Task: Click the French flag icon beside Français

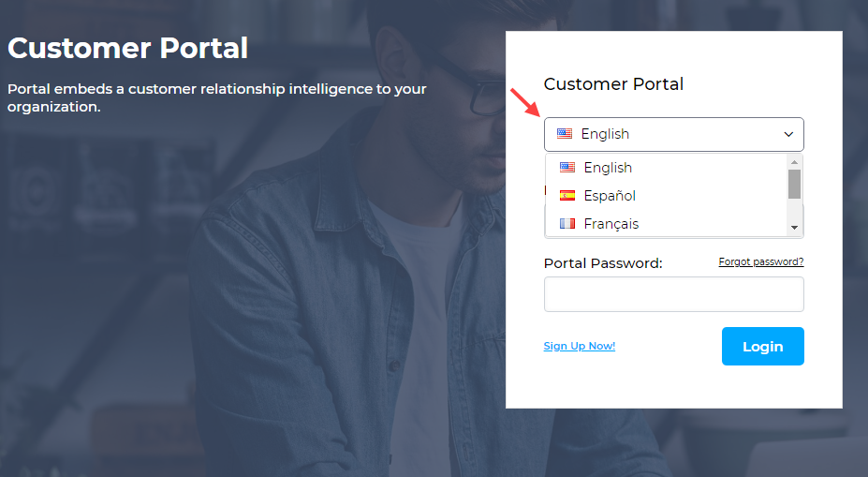Action: [567, 224]
